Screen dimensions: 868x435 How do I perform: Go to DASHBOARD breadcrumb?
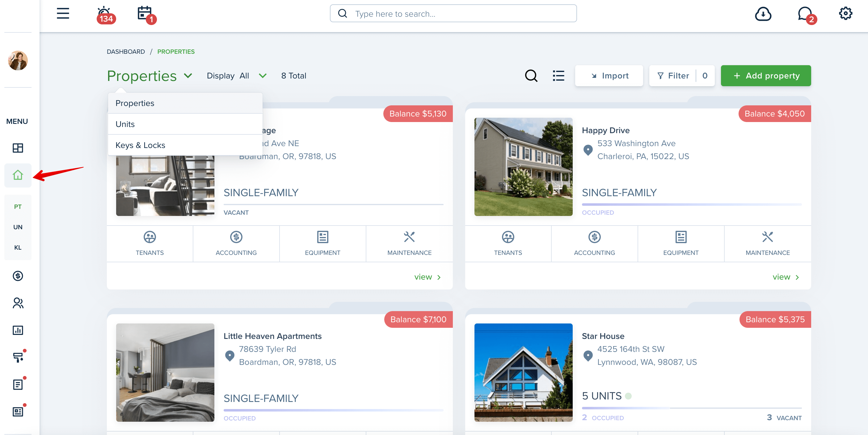126,52
